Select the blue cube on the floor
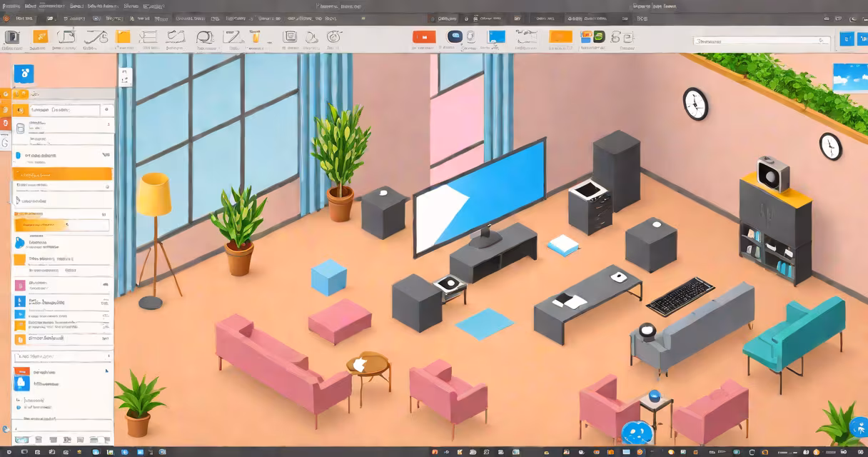868x457 pixels. 329,277
